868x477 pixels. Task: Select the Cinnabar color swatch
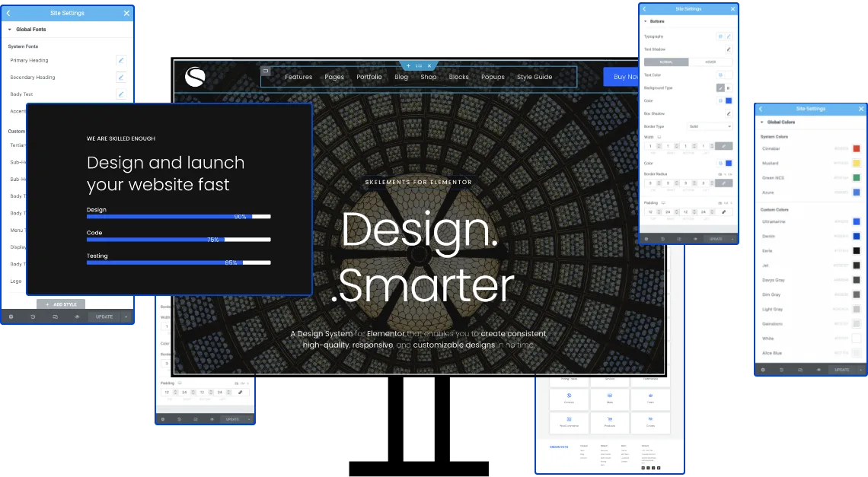tap(856, 148)
